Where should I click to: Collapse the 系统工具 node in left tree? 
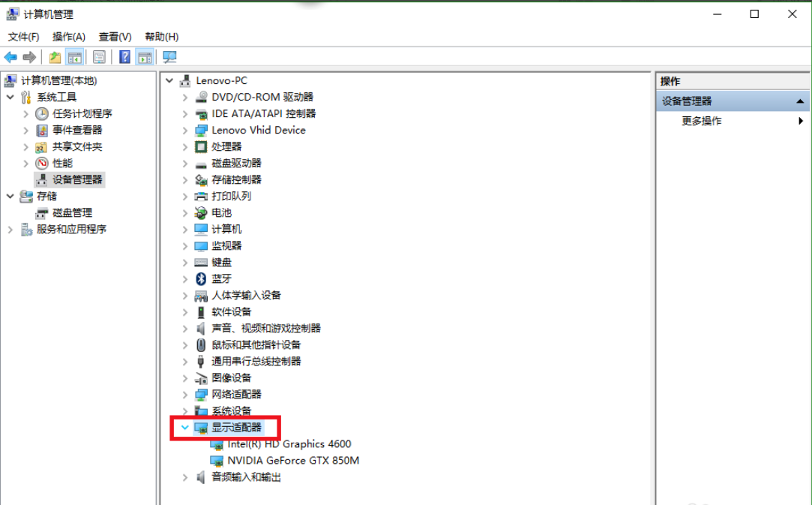pyautogui.click(x=10, y=97)
